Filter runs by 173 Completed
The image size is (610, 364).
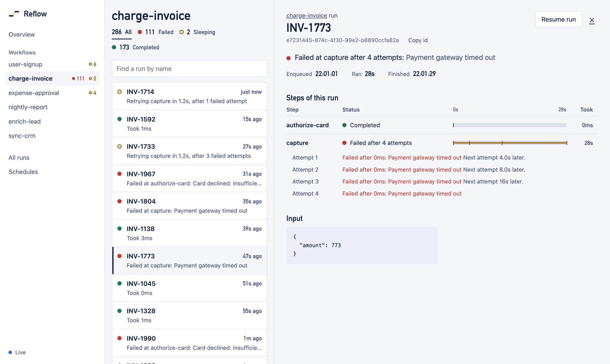(x=135, y=47)
